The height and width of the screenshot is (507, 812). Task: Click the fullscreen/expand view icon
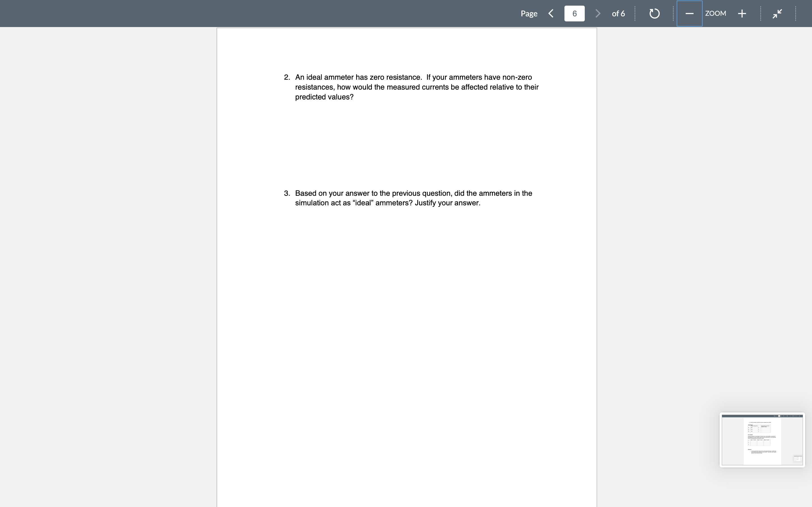point(778,14)
